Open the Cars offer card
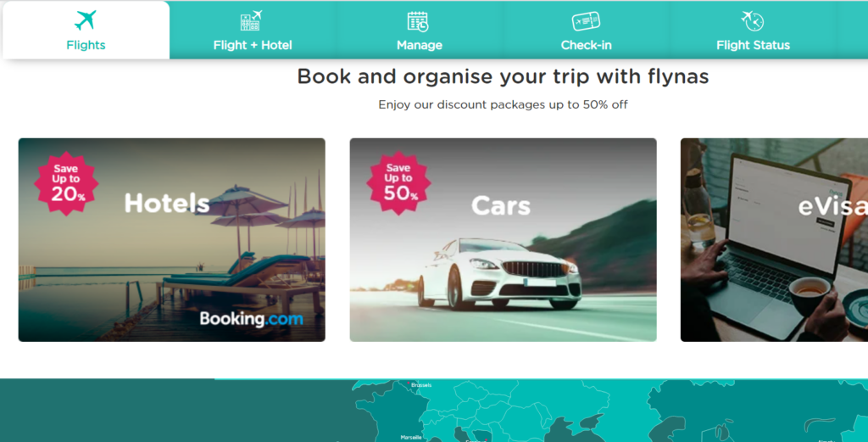Viewport: 868px width, 442px height. 504,240
